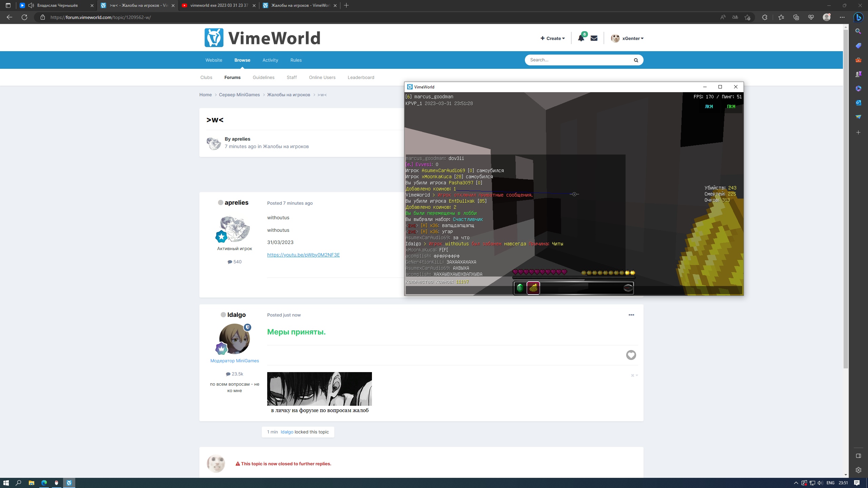Like Idalgo's post with heart icon
868x488 pixels.
(x=631, y=355)
